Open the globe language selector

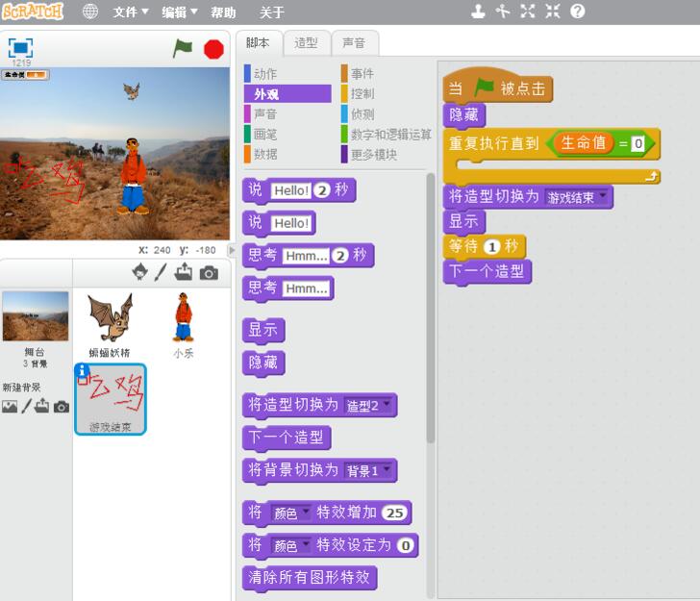click(x=90, y=12)
